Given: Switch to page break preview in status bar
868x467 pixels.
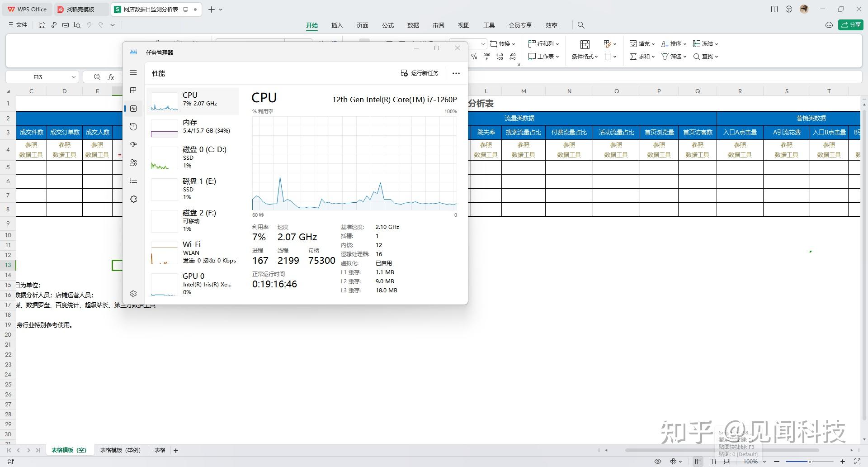Looking at the screenshot, I should [x=727, y=462].
